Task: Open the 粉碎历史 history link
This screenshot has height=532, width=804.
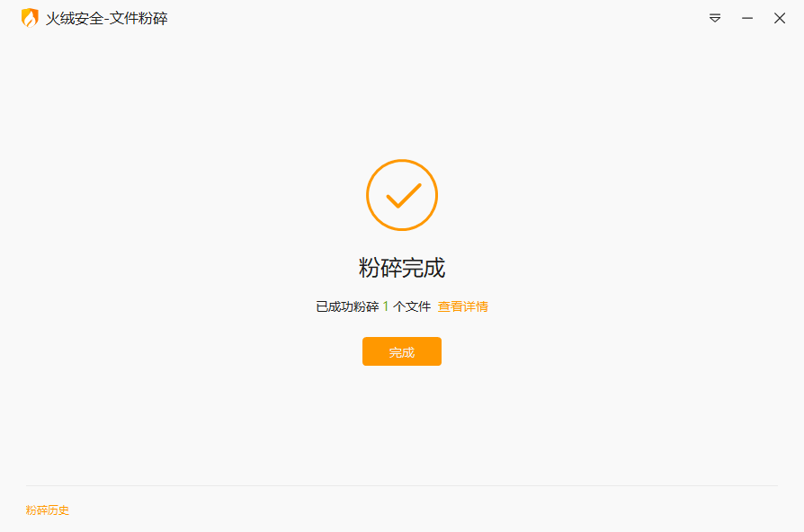Action: point(47,510)
